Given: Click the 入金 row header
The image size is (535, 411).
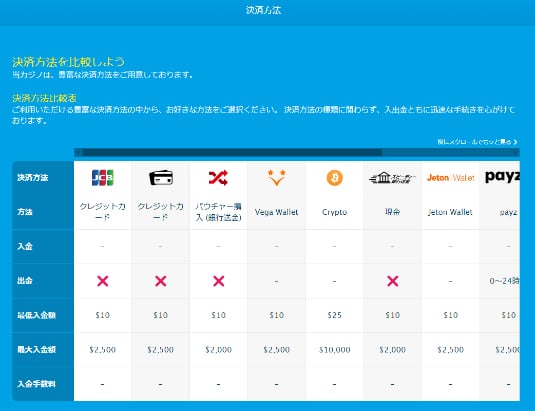Looking at the screenshot, I should (25, 246).
